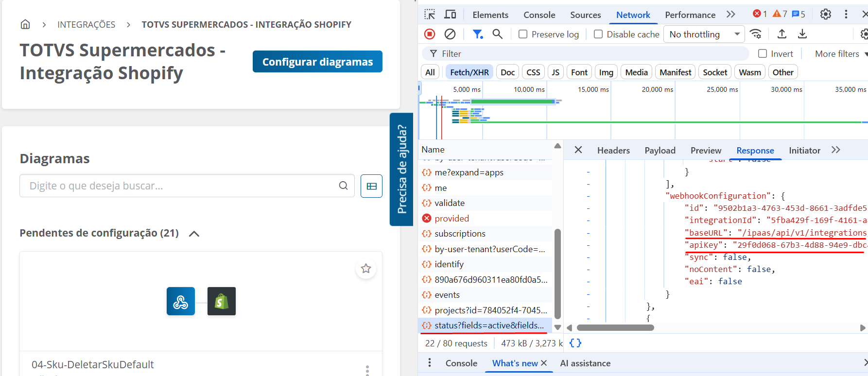This screenshot has height=376, width=868.
Task: Select the 'validate' request row
Action: pyautogui.click(x=486, y=203)
